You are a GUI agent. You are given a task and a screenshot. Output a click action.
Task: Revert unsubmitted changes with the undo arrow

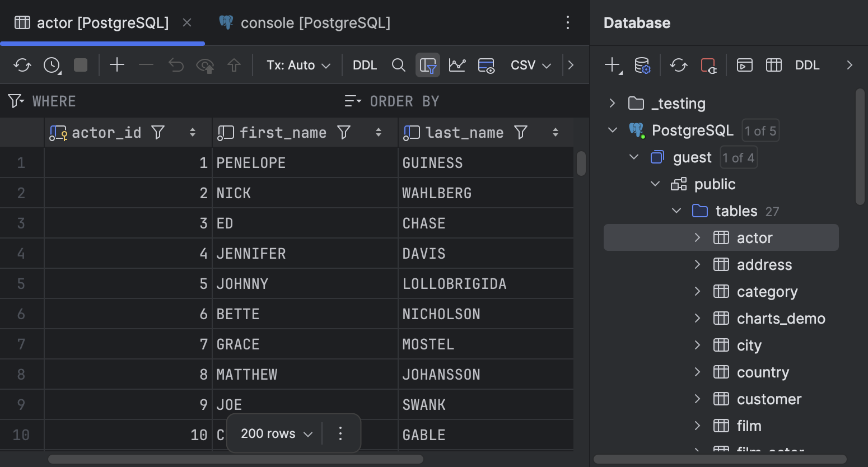176,64
